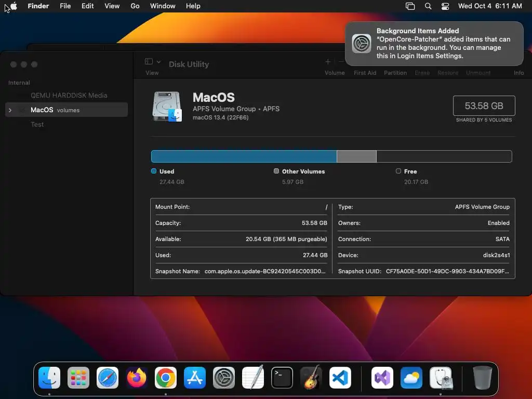Click the Volume minus icon in toolbar

click(341, 62)
